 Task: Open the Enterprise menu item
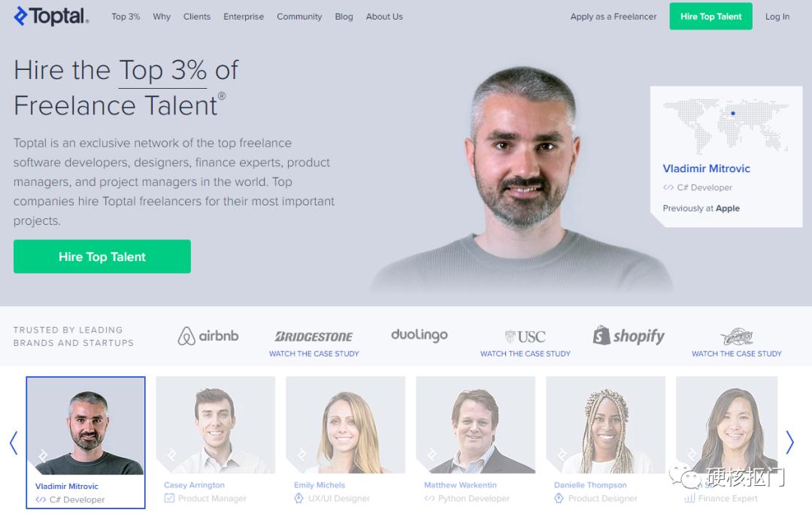point(244,17)
